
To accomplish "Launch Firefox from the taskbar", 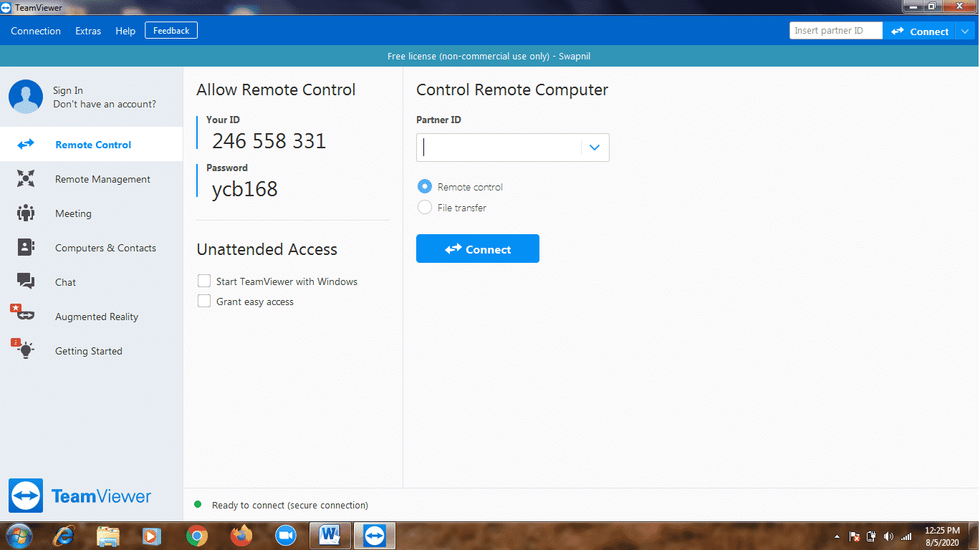I will click(241, 536).
